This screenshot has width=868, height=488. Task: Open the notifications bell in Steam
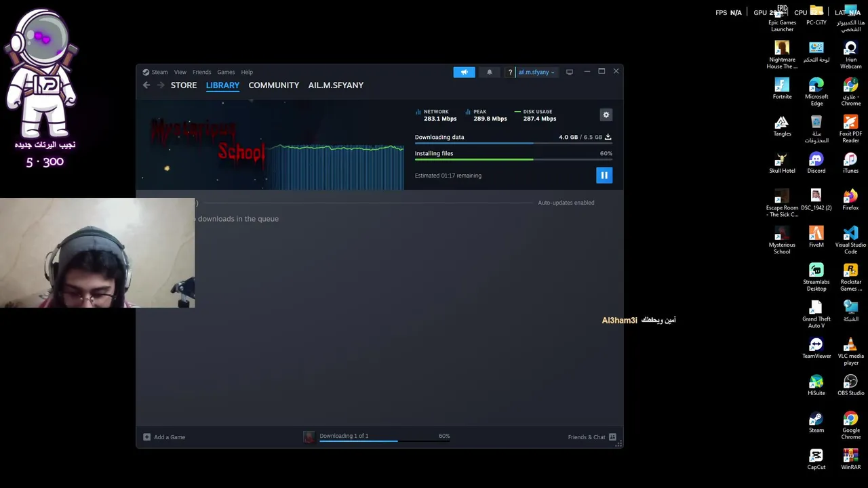[490, 72]
